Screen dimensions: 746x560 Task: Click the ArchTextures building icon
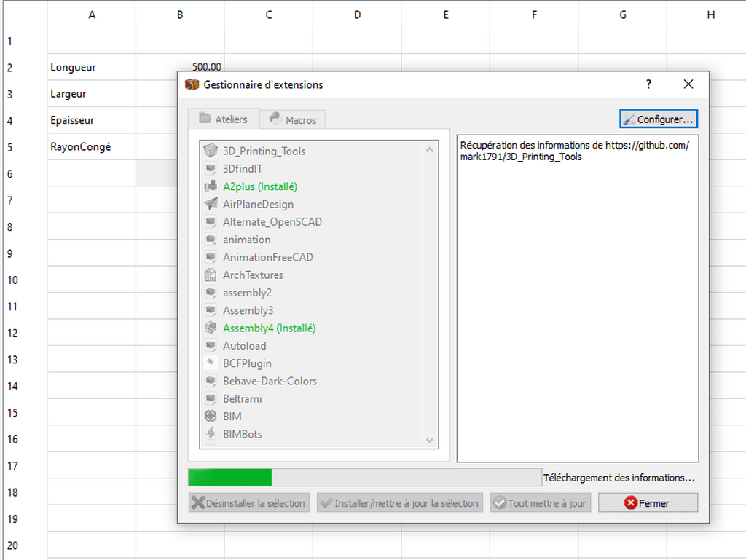pos(211,275)
